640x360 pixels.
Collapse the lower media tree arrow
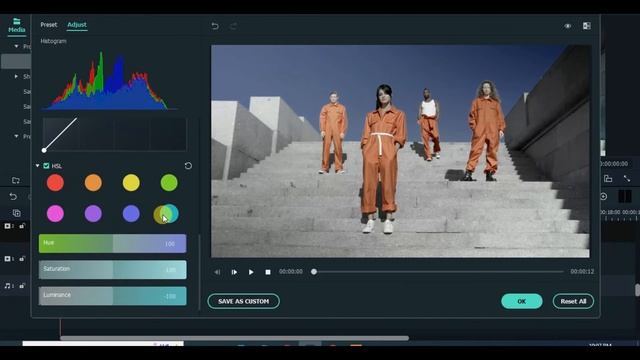click(16, 136)
